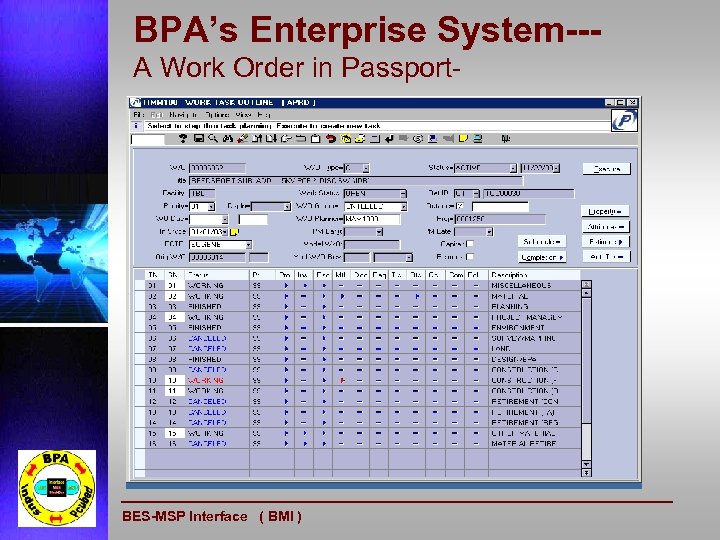The width and height of the screenshot is (720, 540).
Task: Open the In Service date dropdown
Action: (225, 232)
